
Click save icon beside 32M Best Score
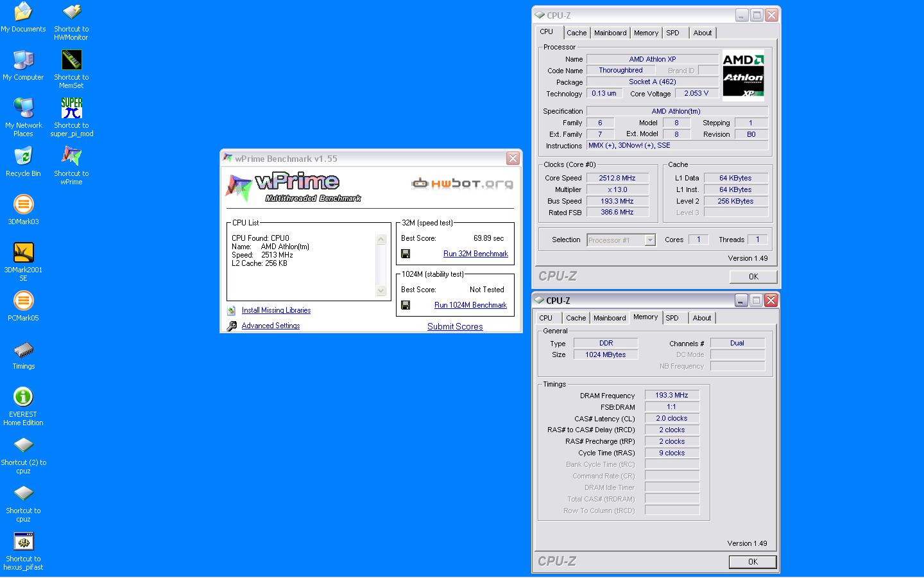click(x=406, y=254)
